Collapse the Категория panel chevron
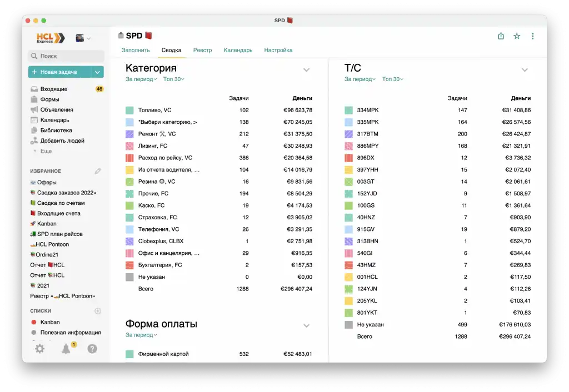 306,69
